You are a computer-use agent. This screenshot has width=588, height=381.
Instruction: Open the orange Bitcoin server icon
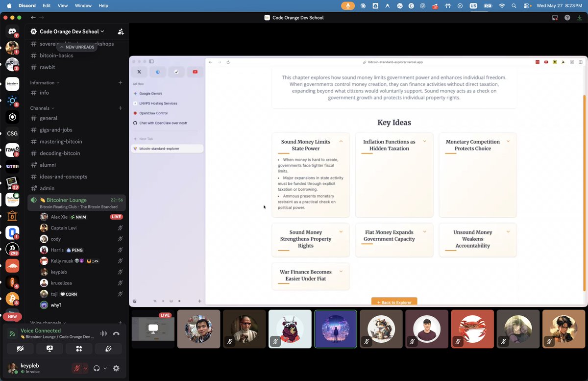coord(12,299)
